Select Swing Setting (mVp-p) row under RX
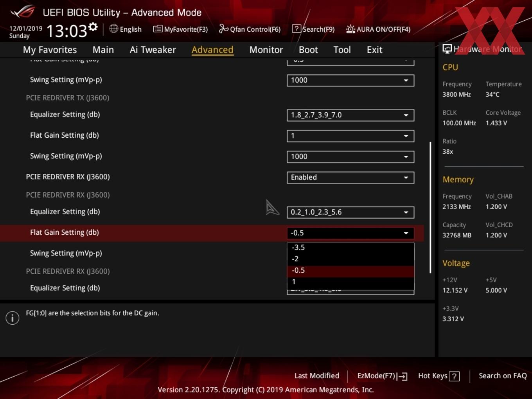 (66, 253)
